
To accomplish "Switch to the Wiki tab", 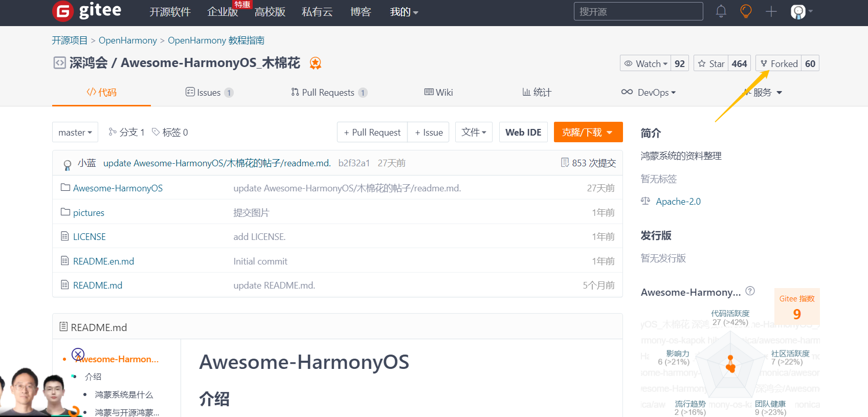I will (439, 93).
